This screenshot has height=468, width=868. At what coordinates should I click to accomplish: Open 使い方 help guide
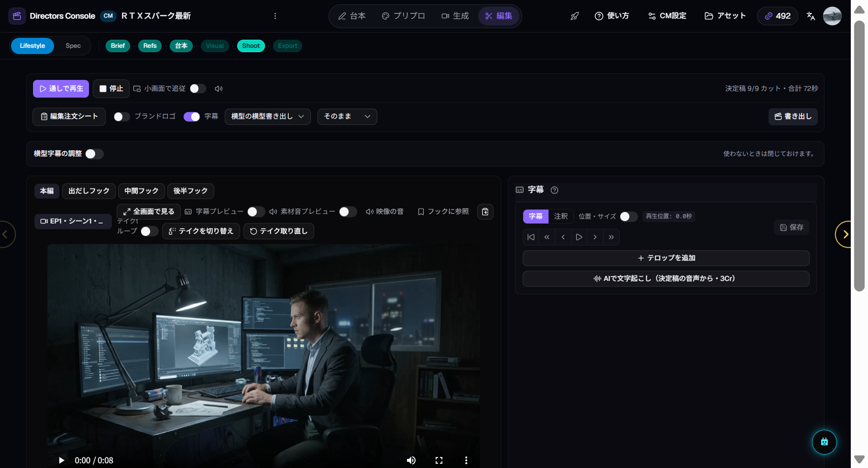(x=612, y=16)
